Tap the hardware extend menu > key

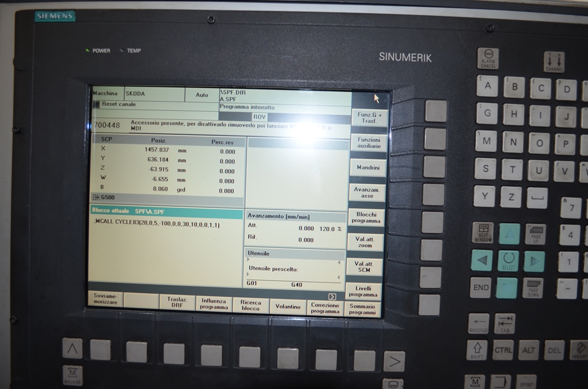[x=394, y=361]
